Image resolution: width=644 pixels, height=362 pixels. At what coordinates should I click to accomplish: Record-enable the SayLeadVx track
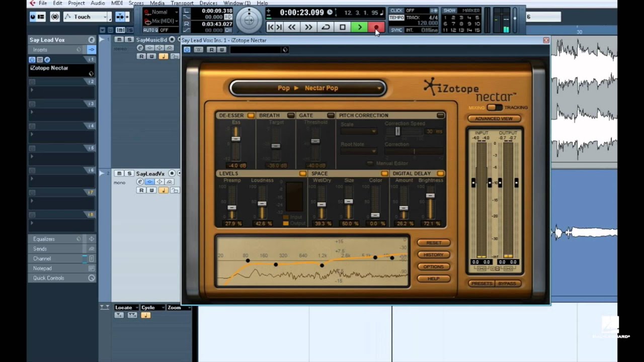click(172, 173)
